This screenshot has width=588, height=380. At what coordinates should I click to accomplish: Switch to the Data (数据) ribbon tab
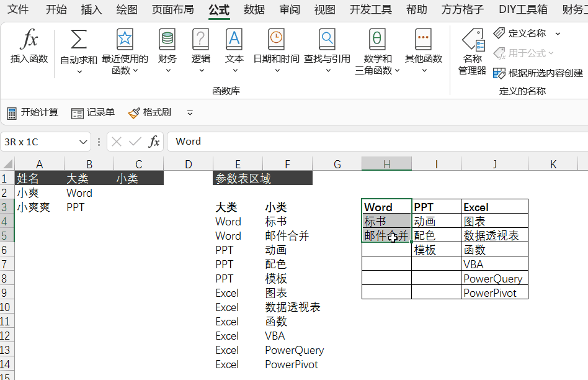pyautogui.click(x=254, y=9)
